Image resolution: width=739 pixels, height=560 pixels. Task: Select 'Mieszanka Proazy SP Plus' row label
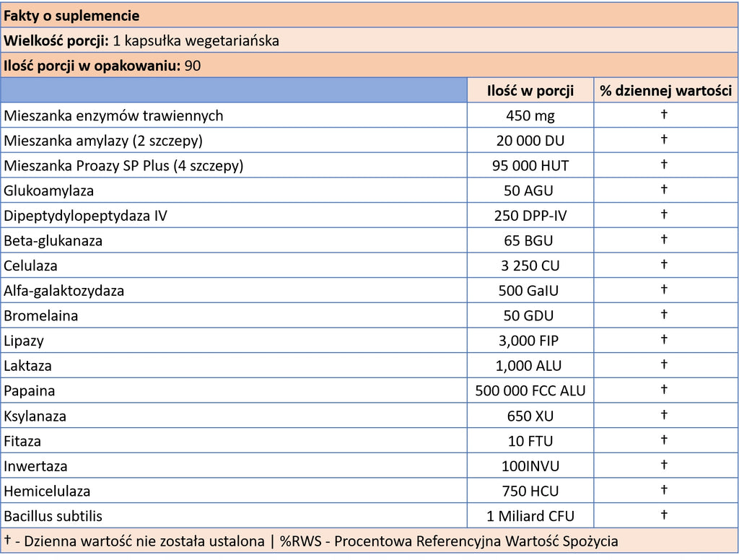point(234,165)
